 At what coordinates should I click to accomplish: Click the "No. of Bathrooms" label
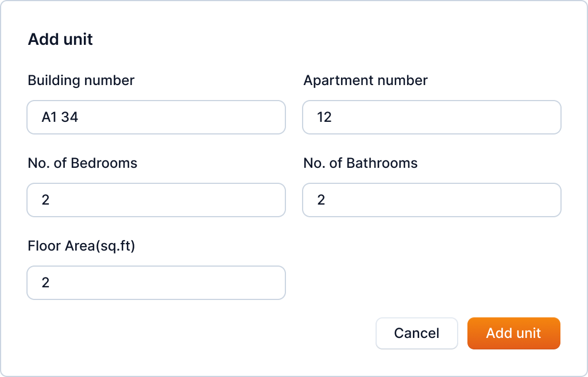tap(360, 163)
